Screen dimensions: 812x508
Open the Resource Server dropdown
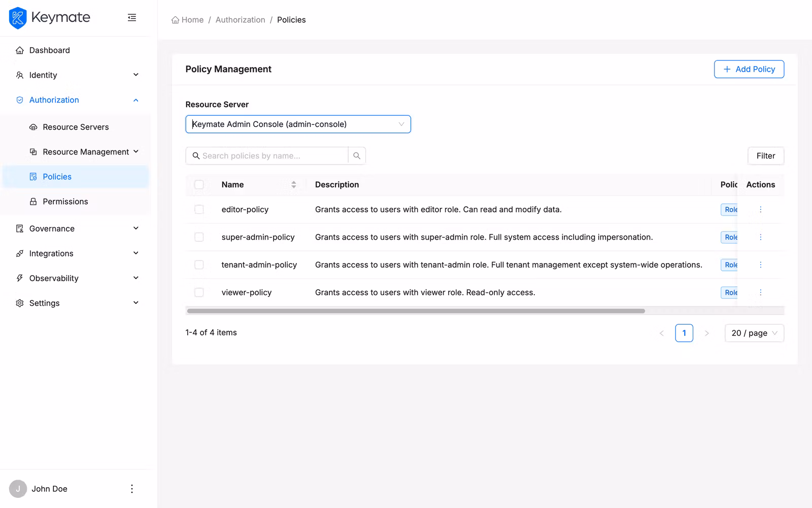pyautogui.click(x=298, y=124)
